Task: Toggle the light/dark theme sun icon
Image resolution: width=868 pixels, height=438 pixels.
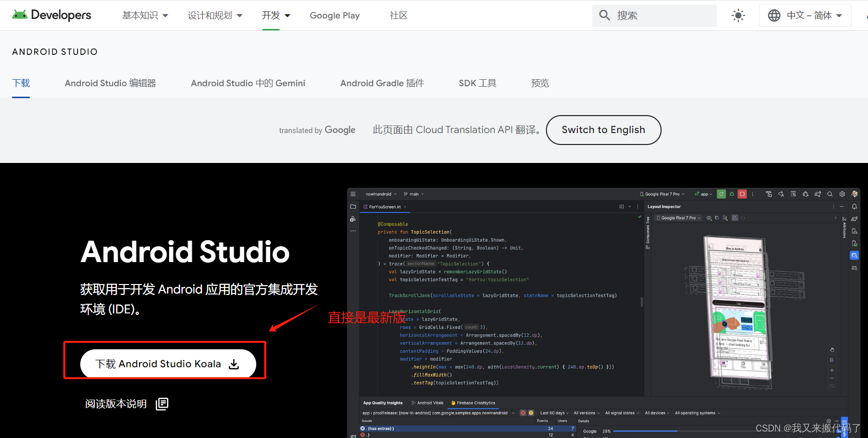Action: click(x=738, y=15)
